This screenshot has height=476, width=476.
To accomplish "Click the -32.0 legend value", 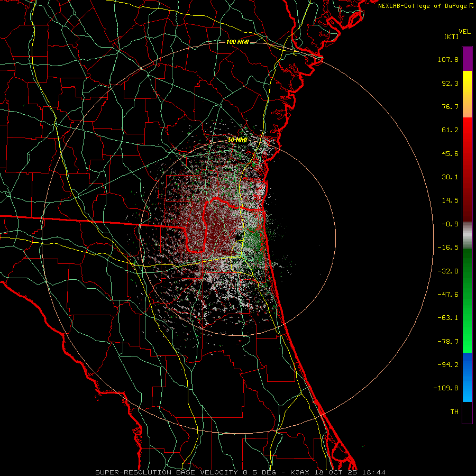I will 448,271.
